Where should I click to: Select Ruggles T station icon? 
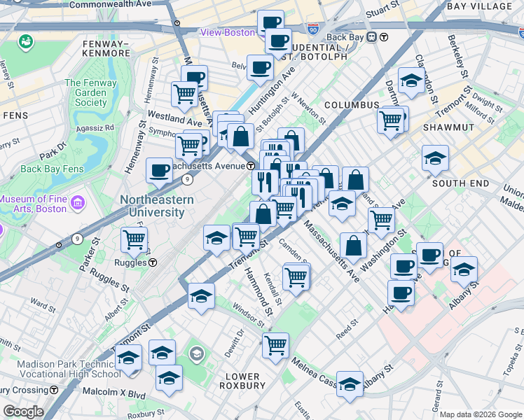point(153,262)
